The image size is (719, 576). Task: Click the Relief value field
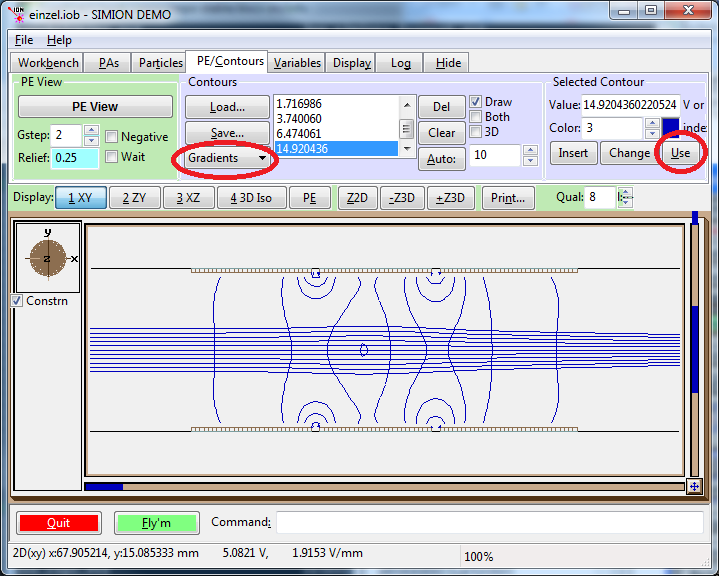click(75, 158)
